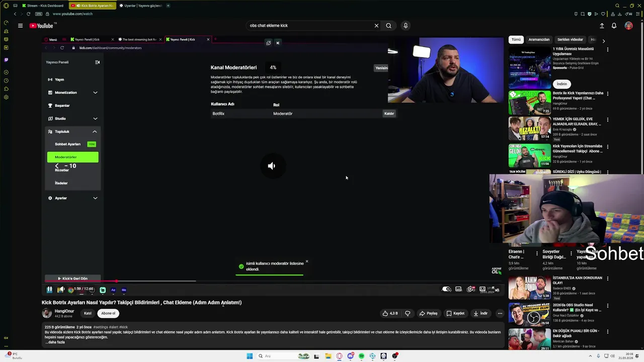Toggle subtitles in the video player

(x=458, y=289)
